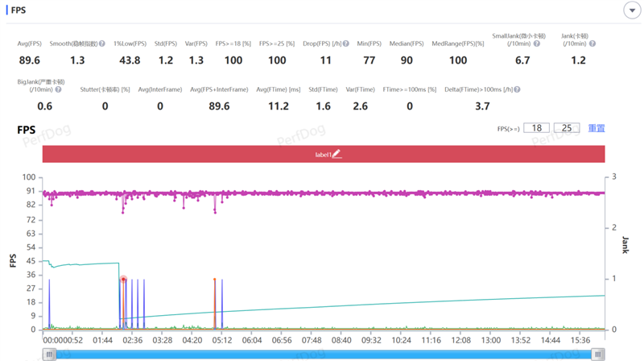The height and width of the screenshot is (361, 644).
Task: Click the orange jank spike near 05:12
Action: 215,302
